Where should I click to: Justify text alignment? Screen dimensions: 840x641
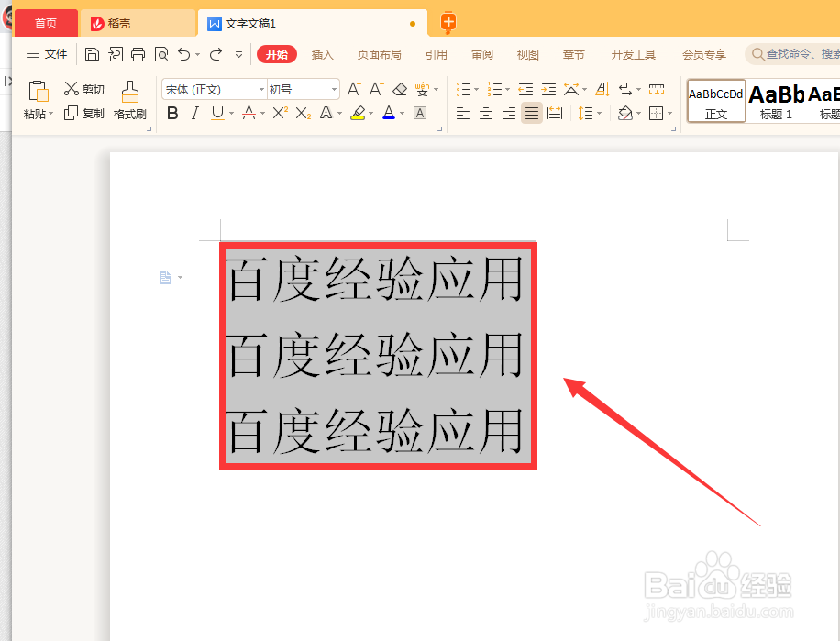(x=532, y=113)
